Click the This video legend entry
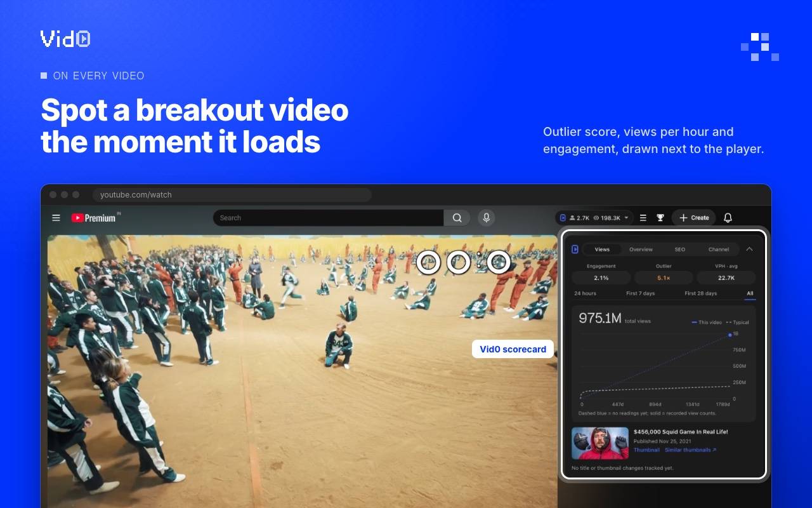This screenshot has width=812, height=508. [706, 323]
